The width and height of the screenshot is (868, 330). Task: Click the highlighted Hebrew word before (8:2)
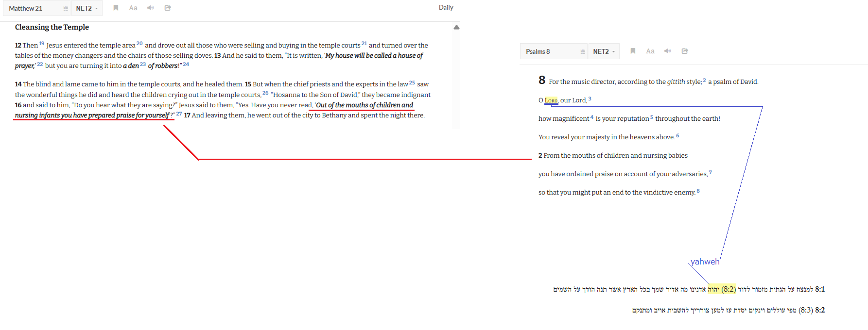(713, 289)
